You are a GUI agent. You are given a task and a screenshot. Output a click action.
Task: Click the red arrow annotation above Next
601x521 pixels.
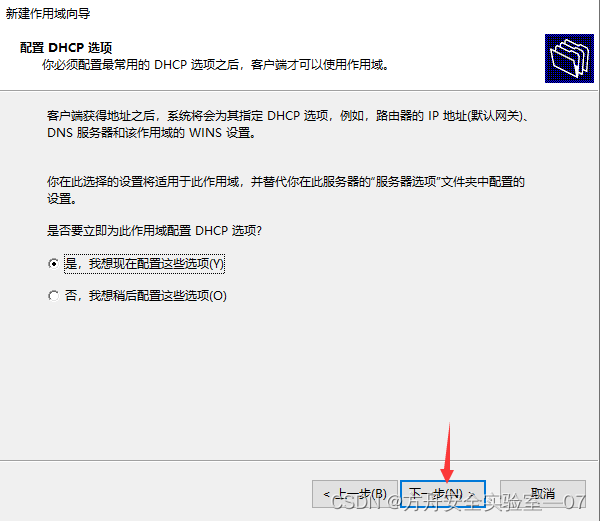(x=448, y=452)
